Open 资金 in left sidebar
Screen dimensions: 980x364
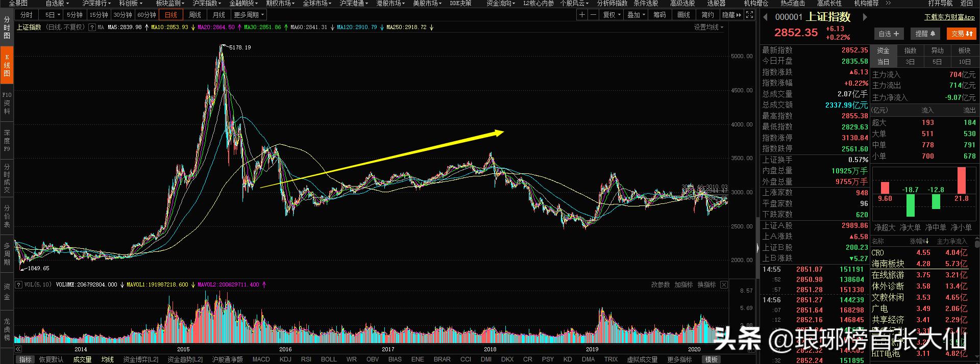pyautogui.click(x=7, y=292)
